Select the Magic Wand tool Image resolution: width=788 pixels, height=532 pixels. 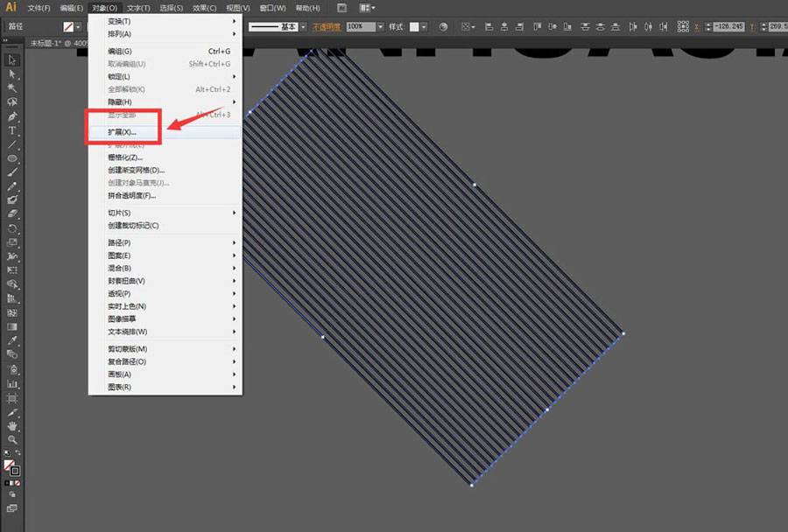coord(12,87)
